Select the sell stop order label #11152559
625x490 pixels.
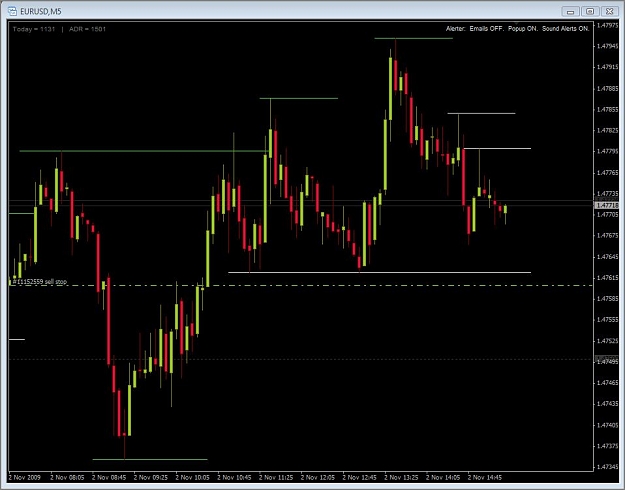(39, 282)
